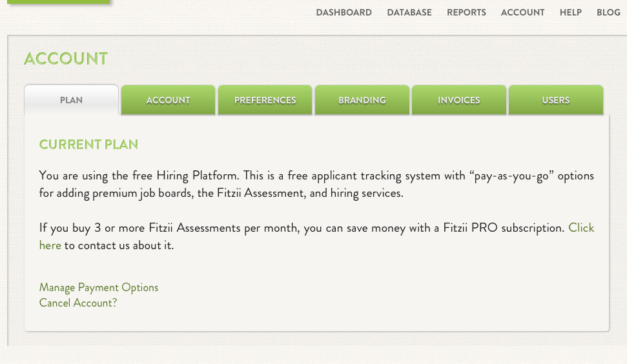Select Account in the top navigation bar
Screen dimensions: 627x364
pos(522,12)
